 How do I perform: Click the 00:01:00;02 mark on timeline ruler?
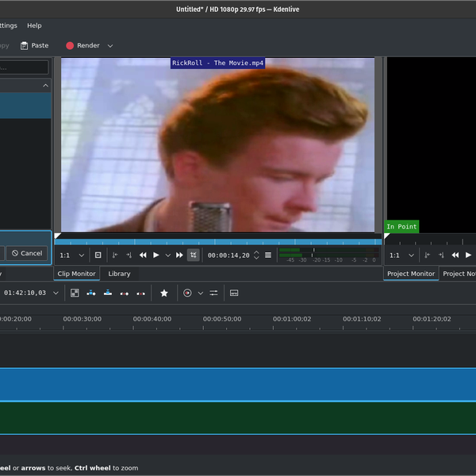(292, 319)
